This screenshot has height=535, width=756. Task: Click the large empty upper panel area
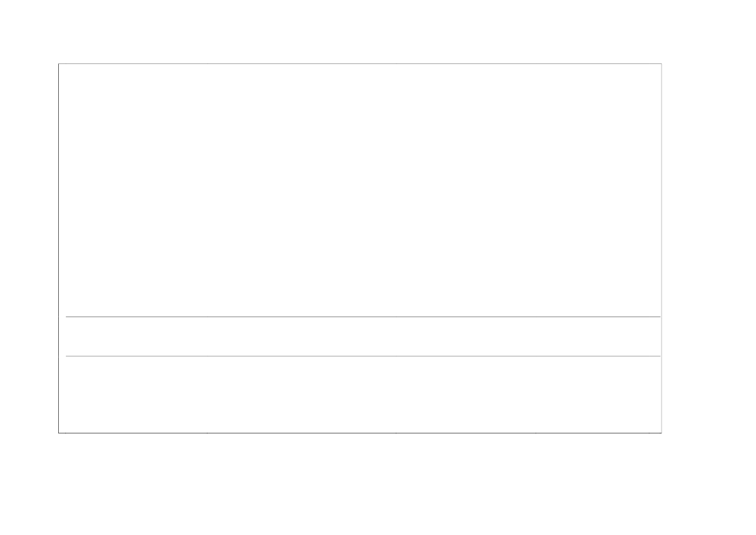click(360, 190)
